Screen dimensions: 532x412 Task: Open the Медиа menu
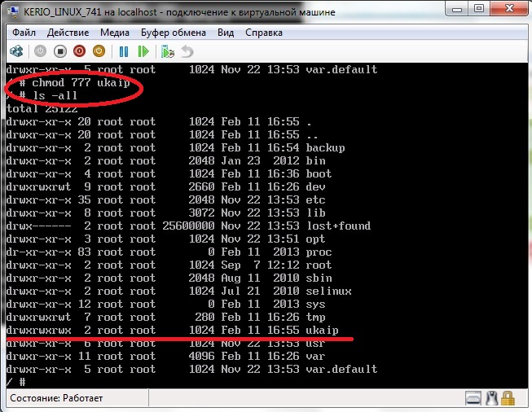[115, 33]
